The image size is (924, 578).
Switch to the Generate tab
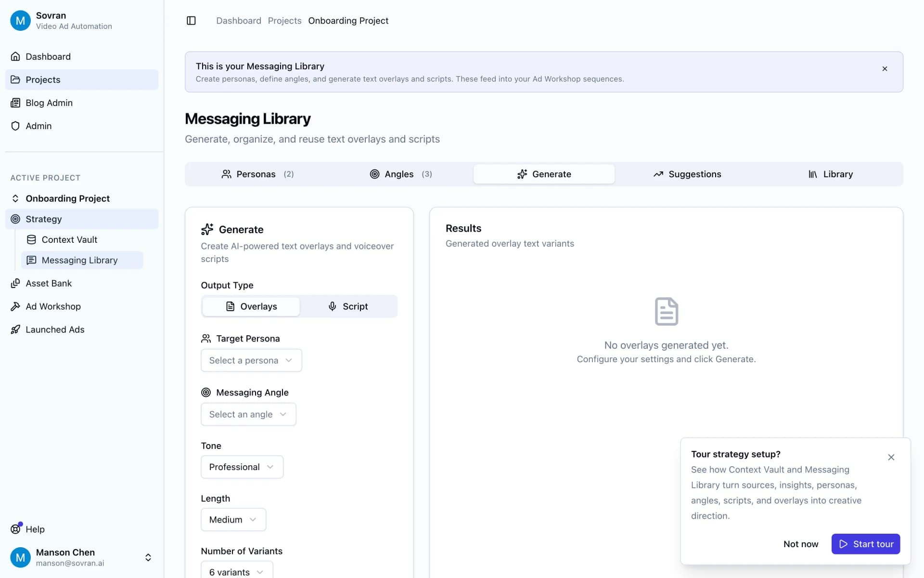[544, 174]
